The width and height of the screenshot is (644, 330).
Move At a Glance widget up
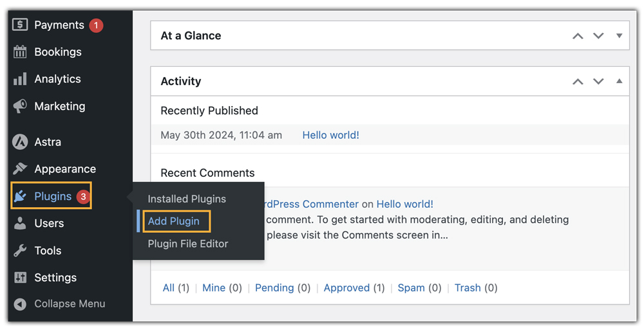click(578, 36)
